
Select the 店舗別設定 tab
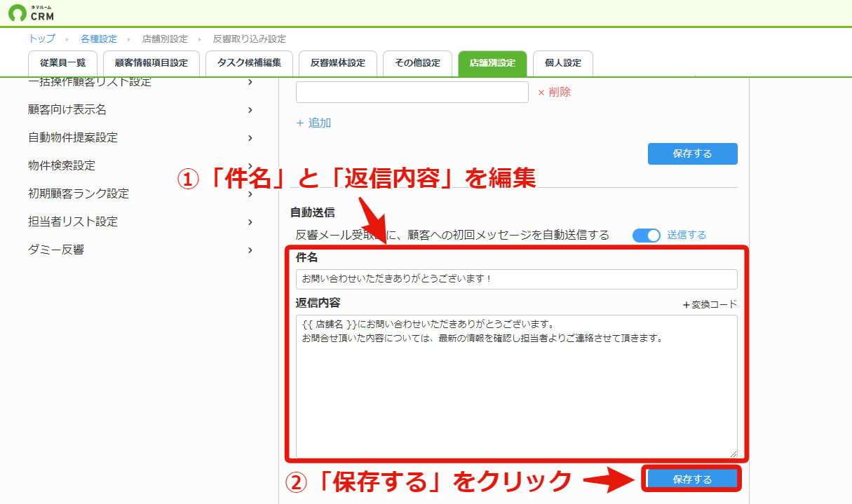(x=492, y=63)
